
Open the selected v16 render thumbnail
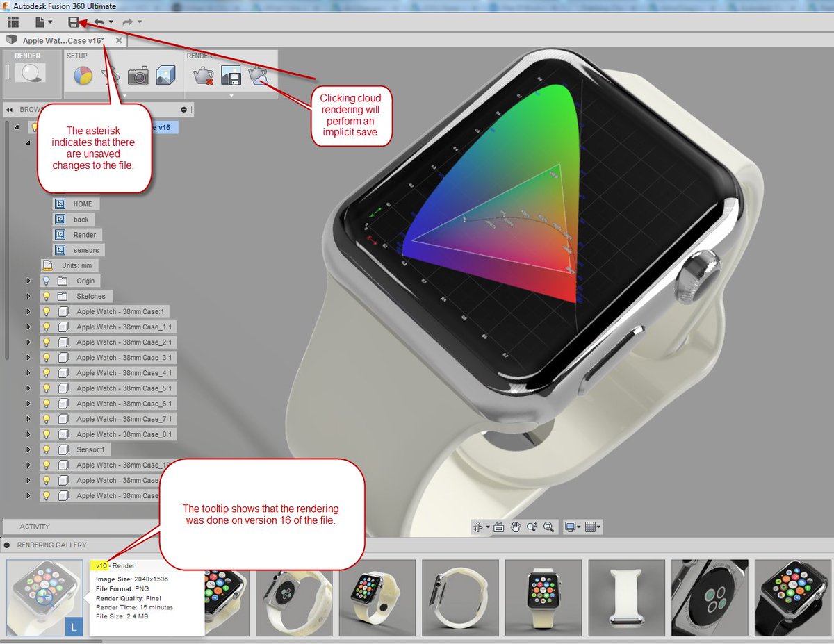click(44, 597)
